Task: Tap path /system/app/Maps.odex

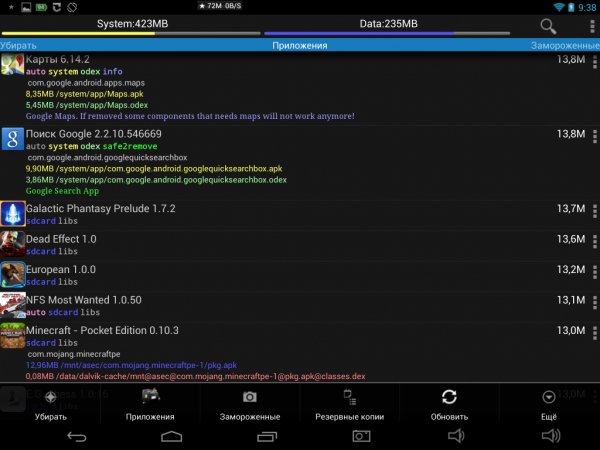Action: coord(87,105)
